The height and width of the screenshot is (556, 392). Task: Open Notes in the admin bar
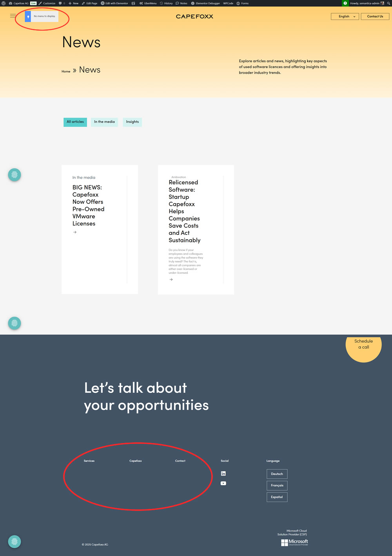[x=181, y=3]
